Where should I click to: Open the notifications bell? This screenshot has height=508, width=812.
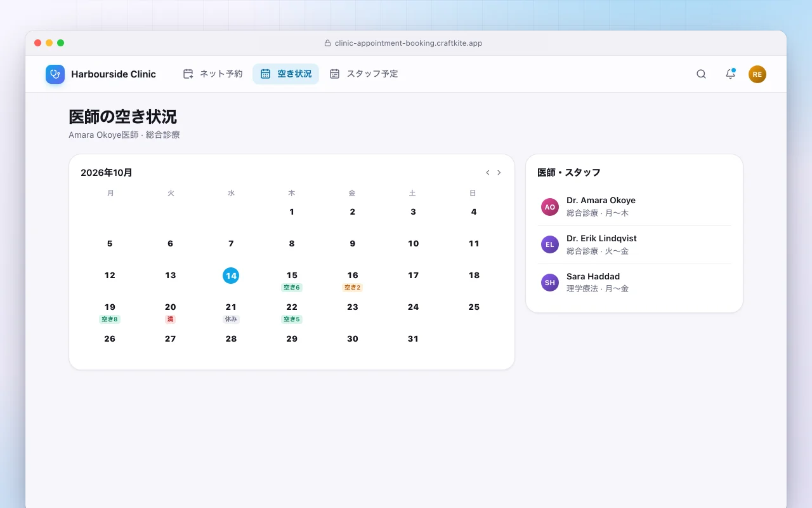click(730, 74)
